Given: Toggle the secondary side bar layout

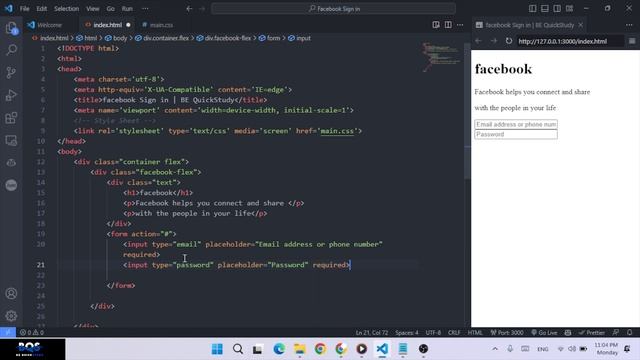Looking at the screenshot, I should 557,8.
